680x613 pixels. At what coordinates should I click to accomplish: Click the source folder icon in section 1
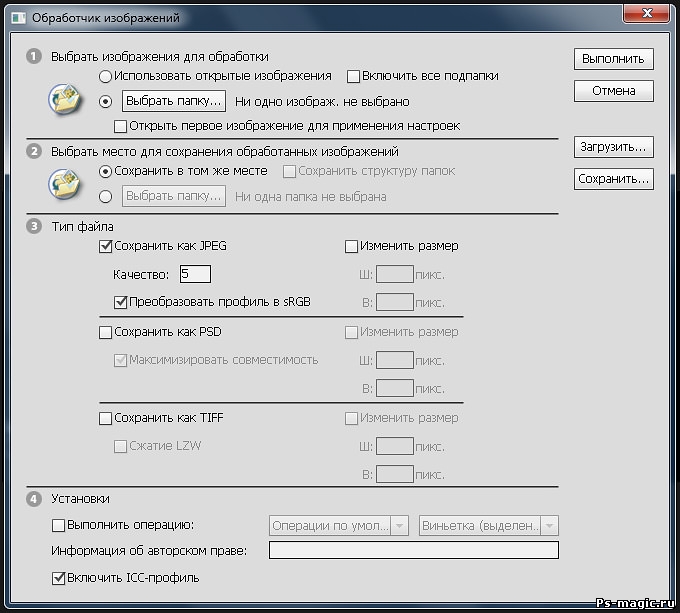[64, 100]
